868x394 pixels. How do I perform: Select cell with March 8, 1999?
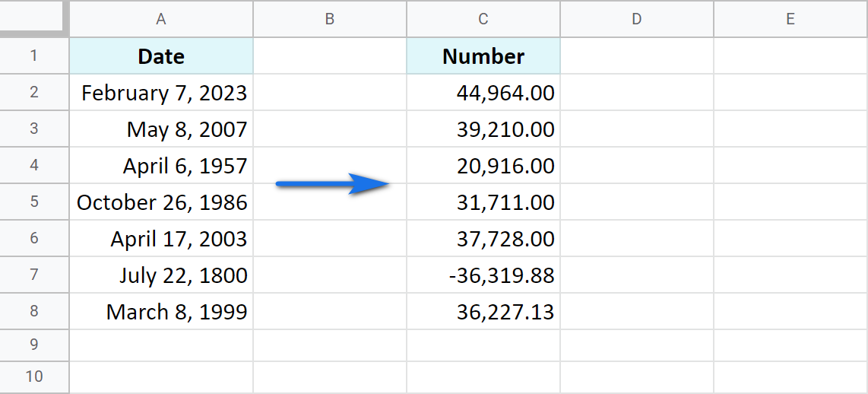coord(161,311)
